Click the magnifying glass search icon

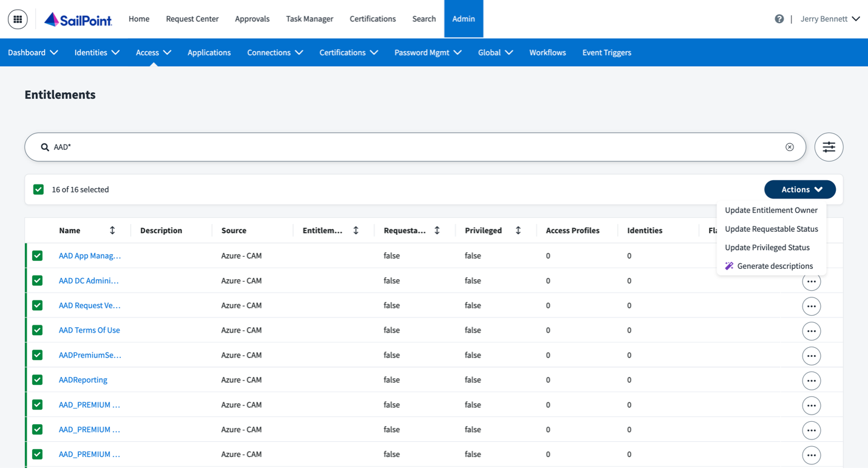[44, 147]
